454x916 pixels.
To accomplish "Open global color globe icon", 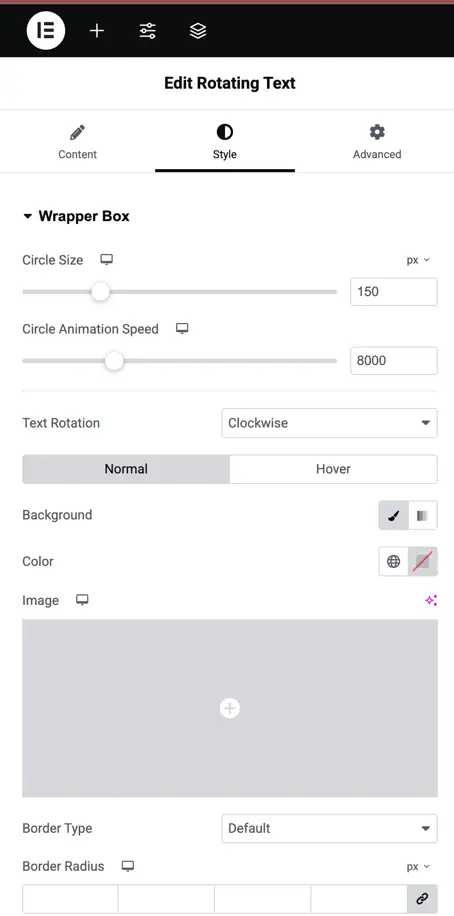I will 394,561.
